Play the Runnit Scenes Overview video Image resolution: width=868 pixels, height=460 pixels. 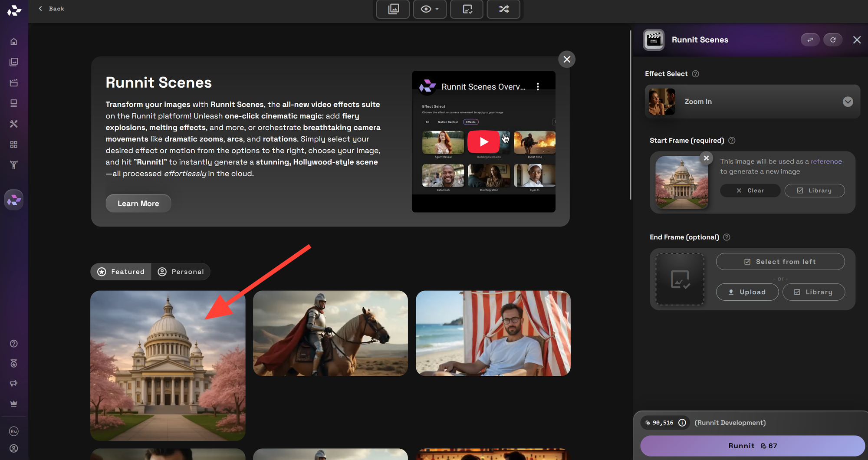coord(483,142)
